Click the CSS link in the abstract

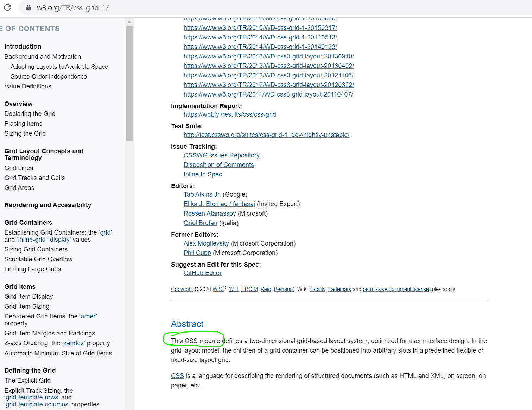(x=177, y=376)
